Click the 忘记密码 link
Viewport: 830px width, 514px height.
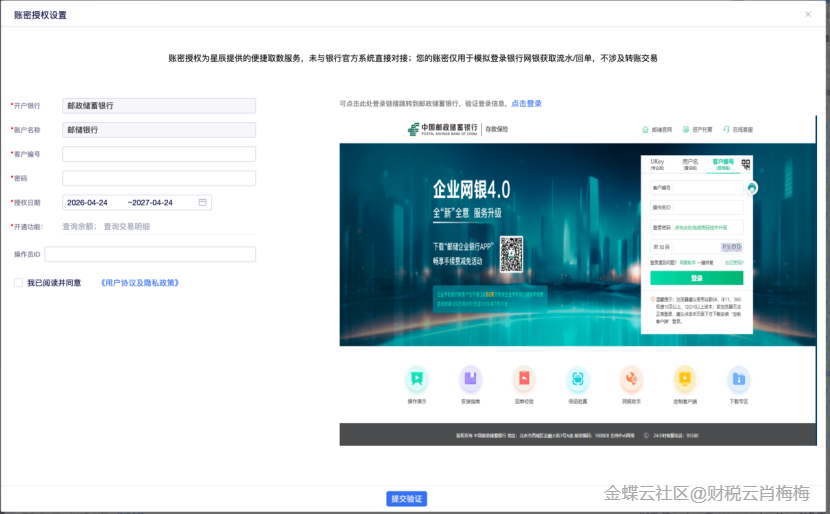pyautogui.click(x=734, y=263)
